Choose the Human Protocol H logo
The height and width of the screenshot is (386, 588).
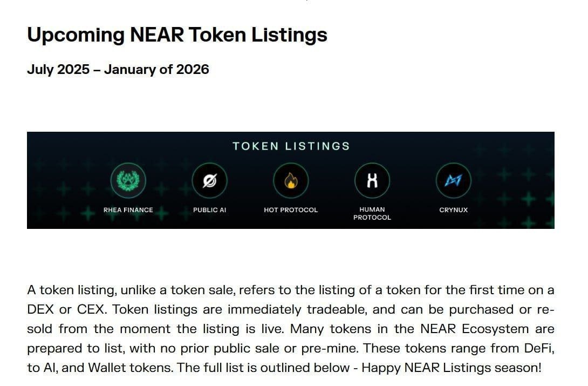[x=372, y=180]
